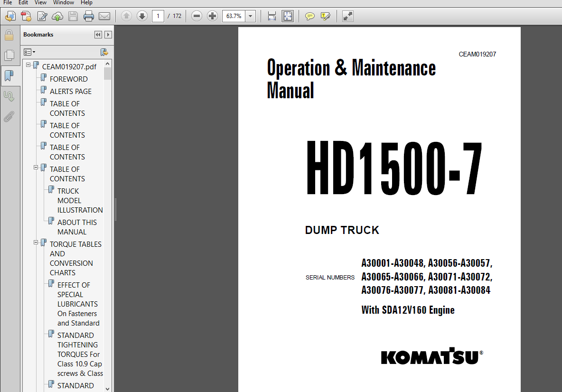Click the KOMATSU logo on the page
562x392 pixels.
(432, 356)
